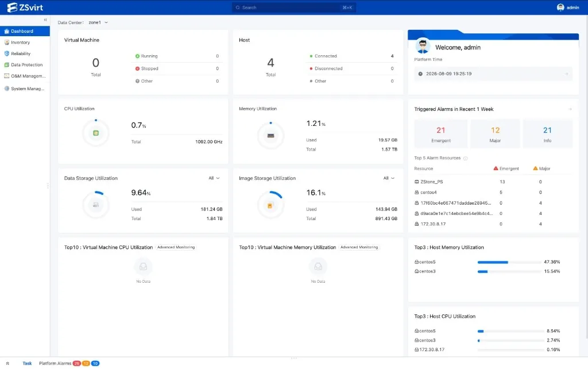Screen dimensions: 588x369
Task: Click the System Management gear icon
Action: click(x=6, y=89)
